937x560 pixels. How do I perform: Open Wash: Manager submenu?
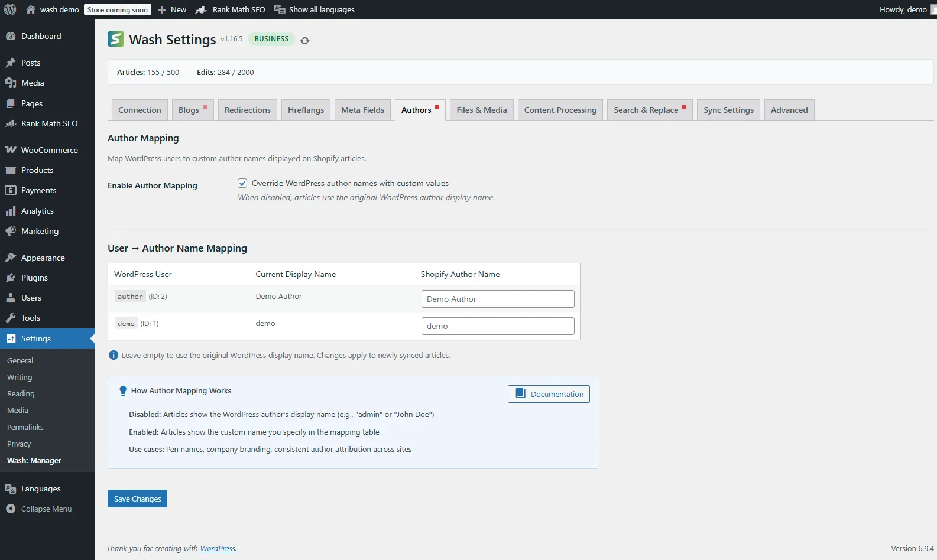(x=34, y=460)
